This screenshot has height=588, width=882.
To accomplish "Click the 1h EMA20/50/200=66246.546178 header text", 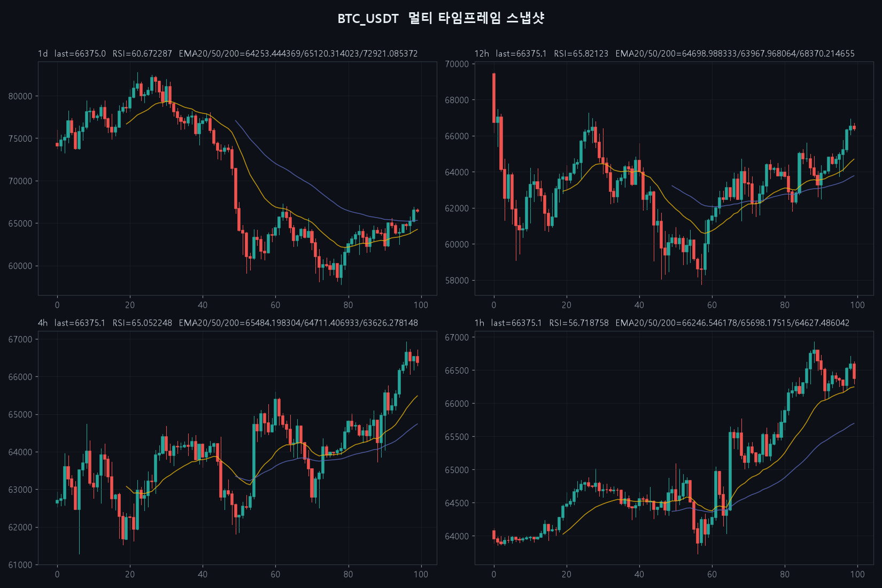I will pos(732,323).
